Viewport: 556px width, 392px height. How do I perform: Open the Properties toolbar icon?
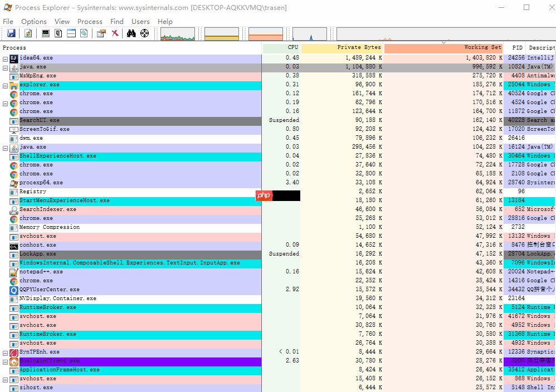click(101, 33)
